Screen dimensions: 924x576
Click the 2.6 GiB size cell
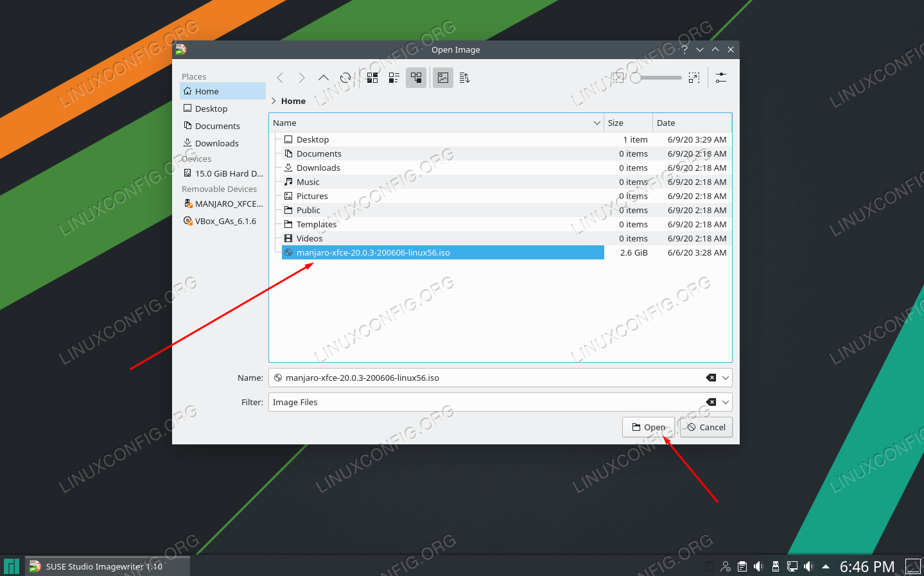coord(634,252)
